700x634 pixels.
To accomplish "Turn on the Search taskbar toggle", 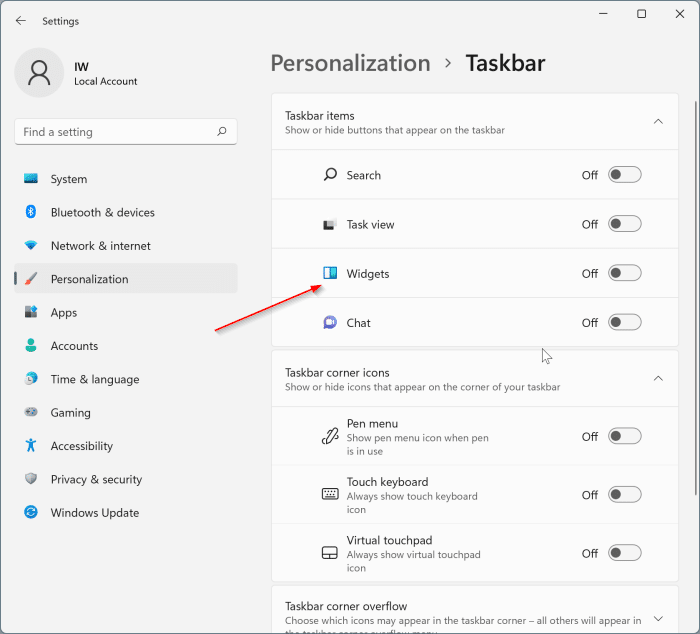I will coord(625,175).
